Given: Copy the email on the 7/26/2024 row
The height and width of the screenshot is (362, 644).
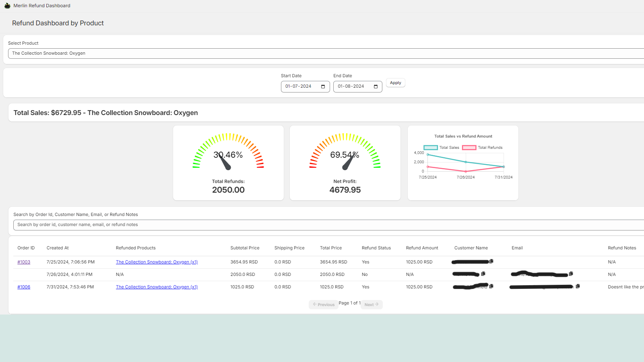Looking at the screenshot, I should pos(571,274).
